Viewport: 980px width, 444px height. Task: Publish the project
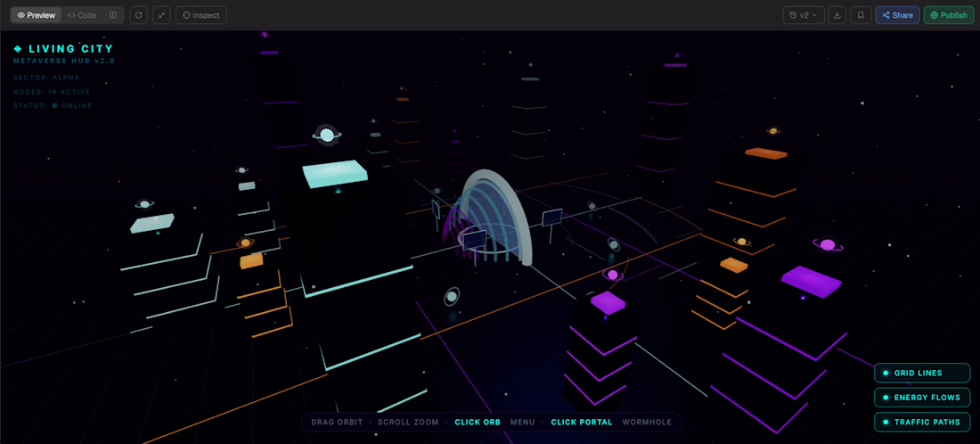pos(949,15)
